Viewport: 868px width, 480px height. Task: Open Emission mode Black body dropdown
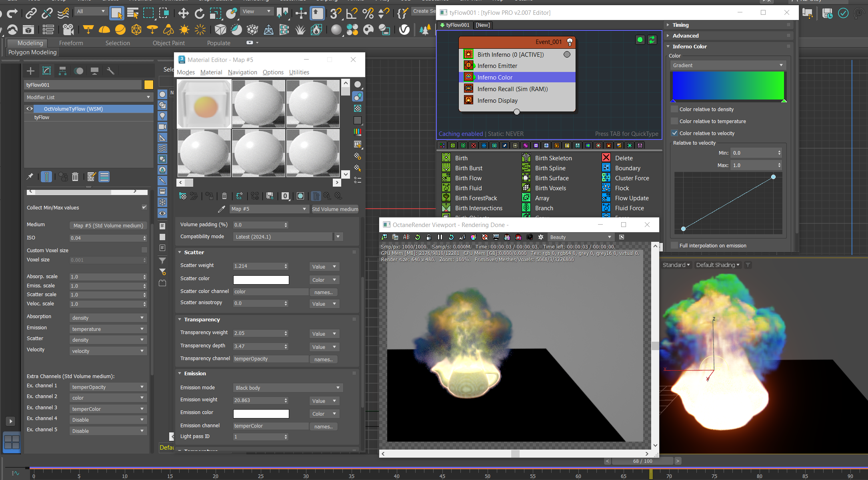(x=288, y=388)
